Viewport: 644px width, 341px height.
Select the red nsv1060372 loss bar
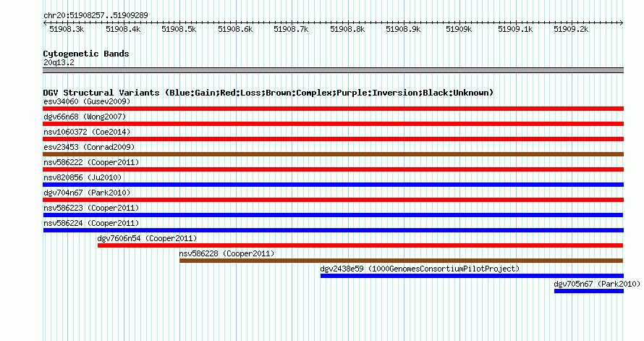coord(333,139)
